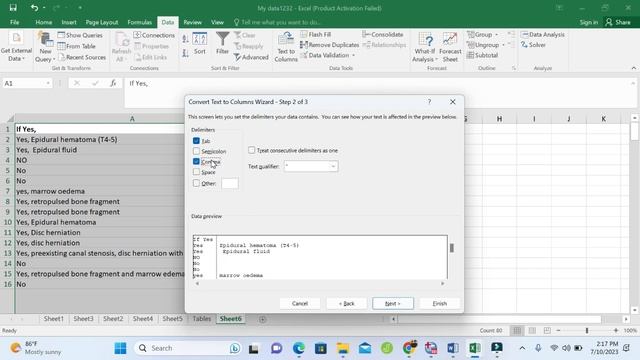Screen dimensions: 640x360
Task: Open the Sort dialog button
Action: point(200,43)
